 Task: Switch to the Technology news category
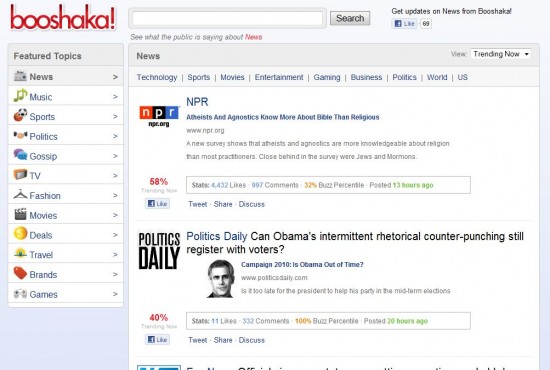pos(157,77)
